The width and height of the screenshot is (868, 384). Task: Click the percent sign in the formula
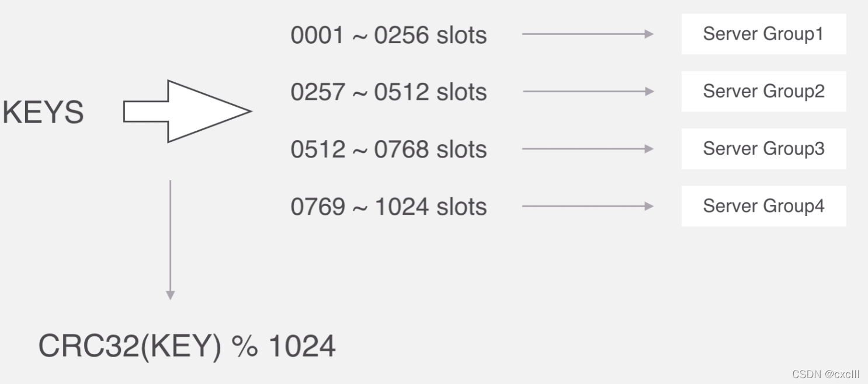245,346
